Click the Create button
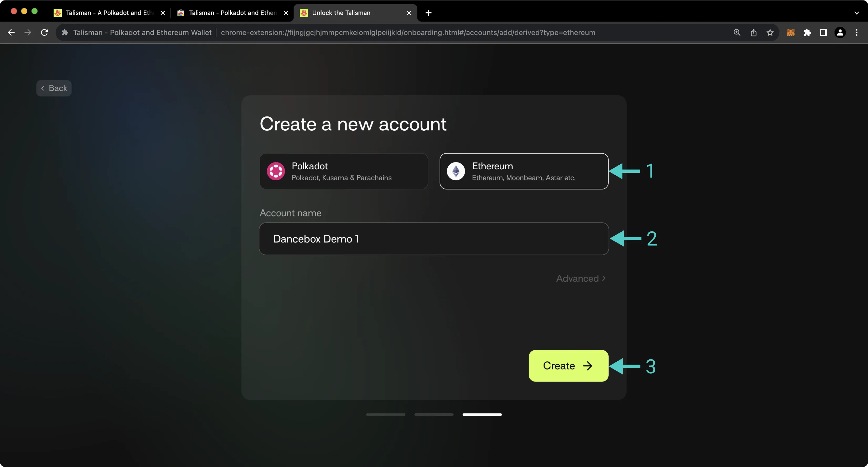The width and height of the screenshot is (868, 467). tap(569, 366)
